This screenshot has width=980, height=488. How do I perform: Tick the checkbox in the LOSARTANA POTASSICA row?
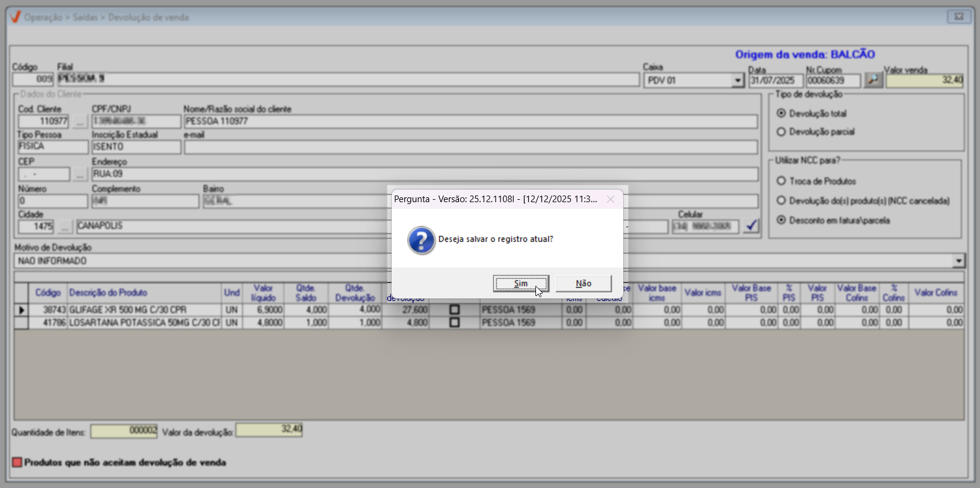click(x=454, y=323)
